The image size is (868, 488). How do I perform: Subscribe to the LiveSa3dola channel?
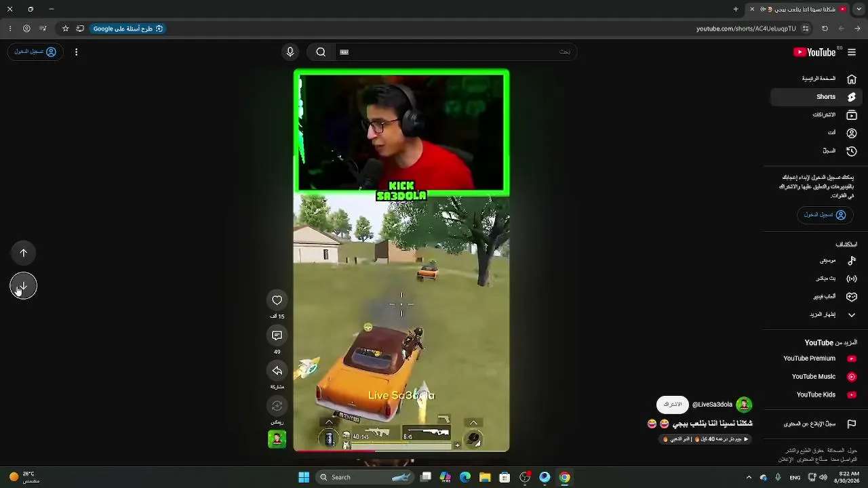pos(672,405)
